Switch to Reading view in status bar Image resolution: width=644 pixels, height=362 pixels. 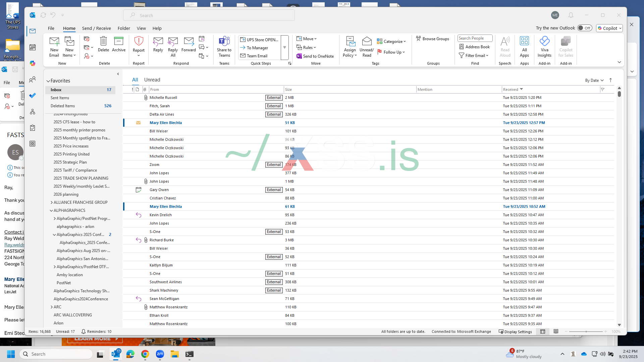pos(556,331)
